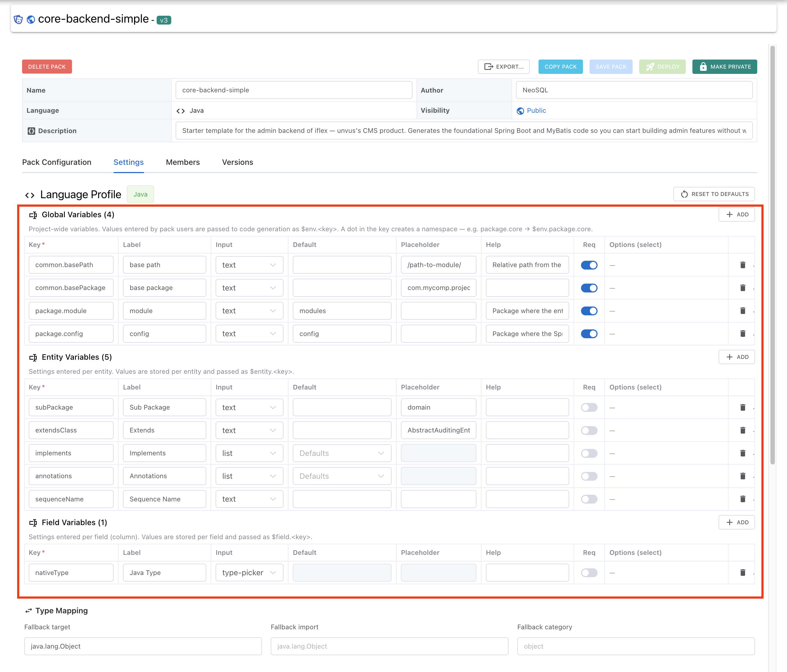Add a new Field Variable
Screen dimensions: 787x672
(737, 522)
